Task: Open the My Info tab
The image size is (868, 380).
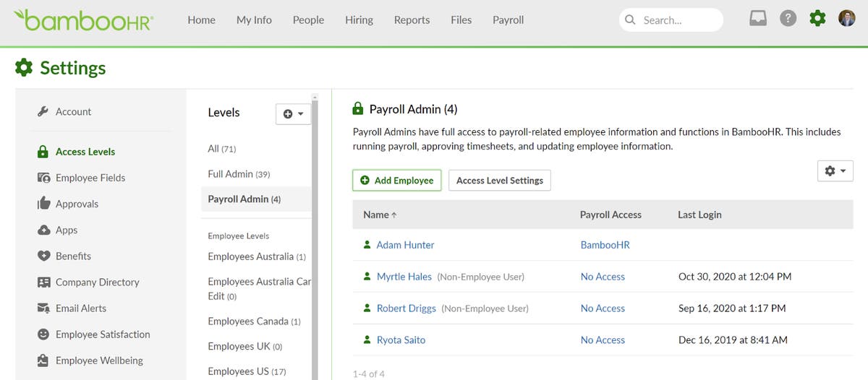Action: [x=254, y=20]
